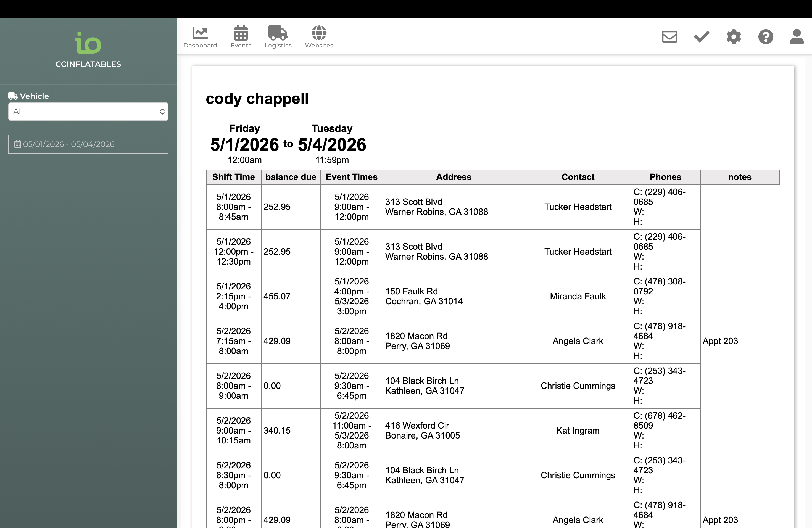Open the help question mark icon
812x528 pixels.
(x=766, y=36)
